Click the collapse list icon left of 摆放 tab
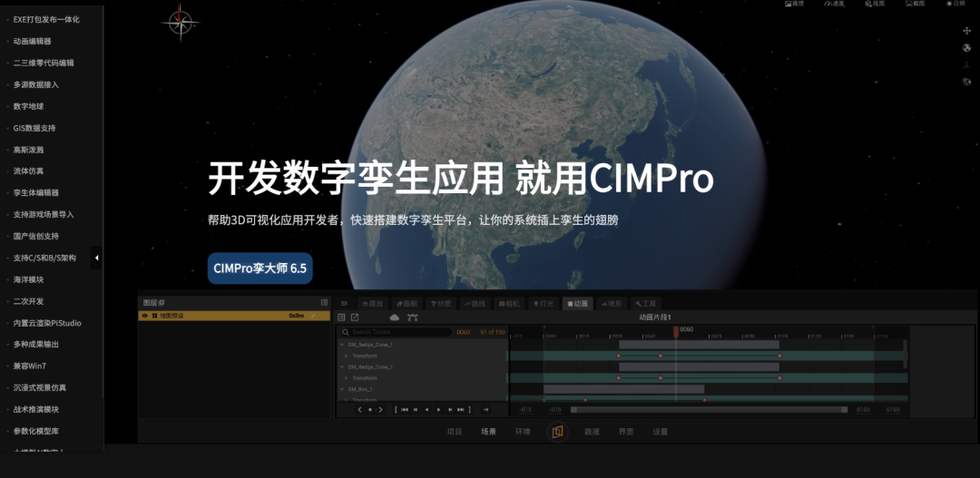Screen dimensions: 980x478 (344, 304)
